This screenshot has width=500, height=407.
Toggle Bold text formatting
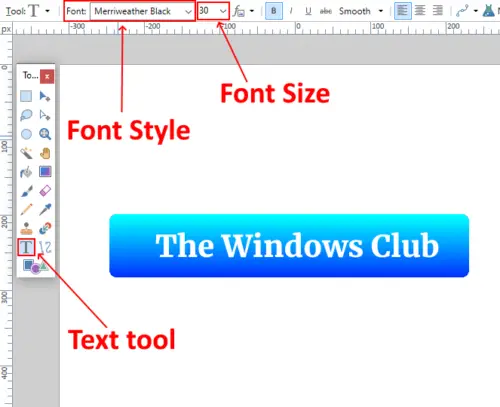(274, 11)
